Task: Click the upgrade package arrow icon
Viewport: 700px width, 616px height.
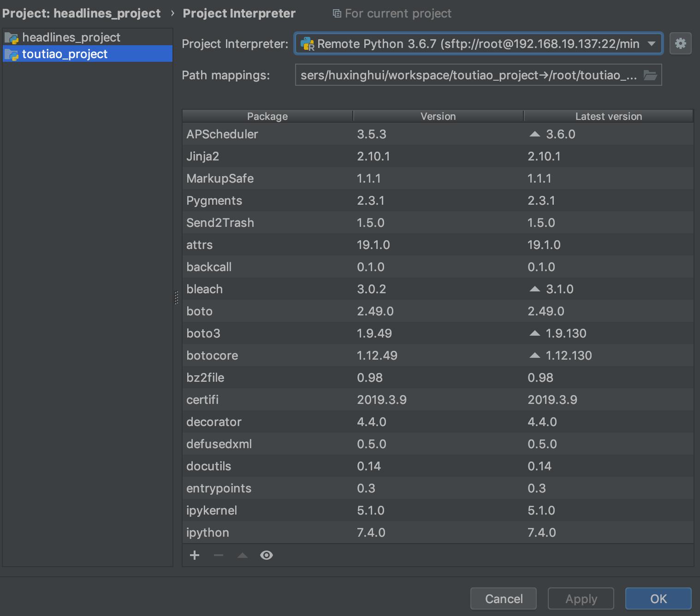Action: tap(243, 555)
